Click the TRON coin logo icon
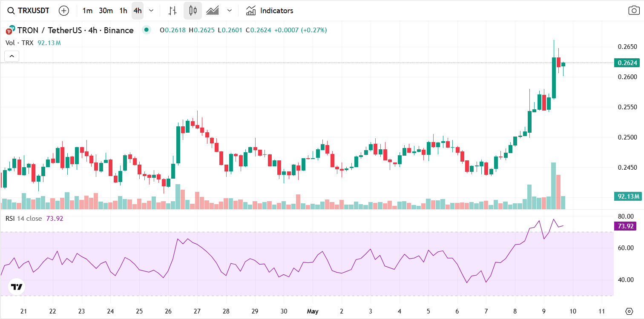 tap(10, 30)
